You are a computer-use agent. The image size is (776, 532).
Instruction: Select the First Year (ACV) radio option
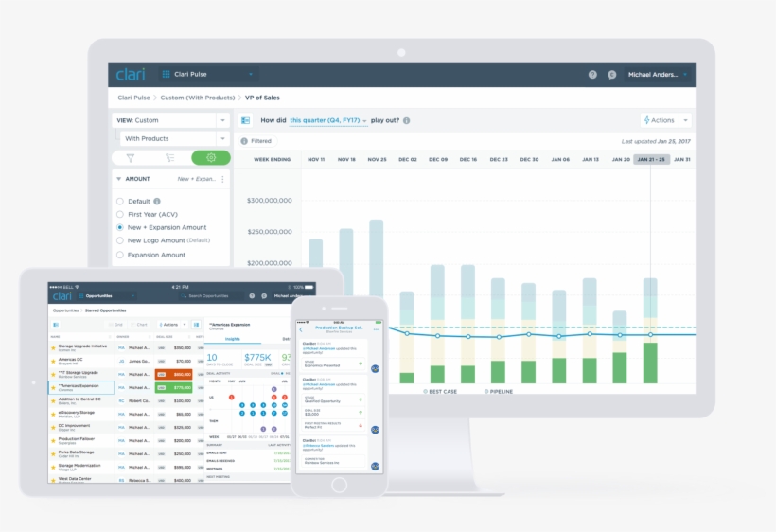tap(120, 214)
